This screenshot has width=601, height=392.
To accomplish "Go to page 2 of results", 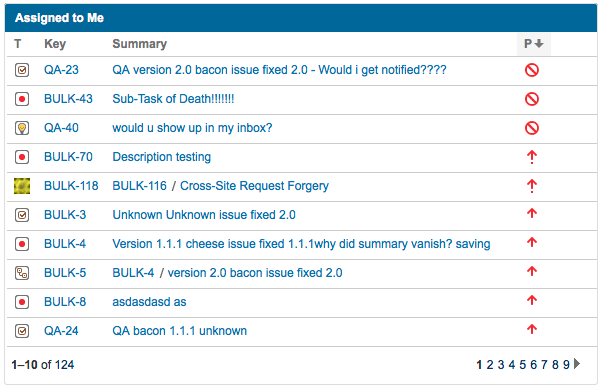I will [490, 365].
